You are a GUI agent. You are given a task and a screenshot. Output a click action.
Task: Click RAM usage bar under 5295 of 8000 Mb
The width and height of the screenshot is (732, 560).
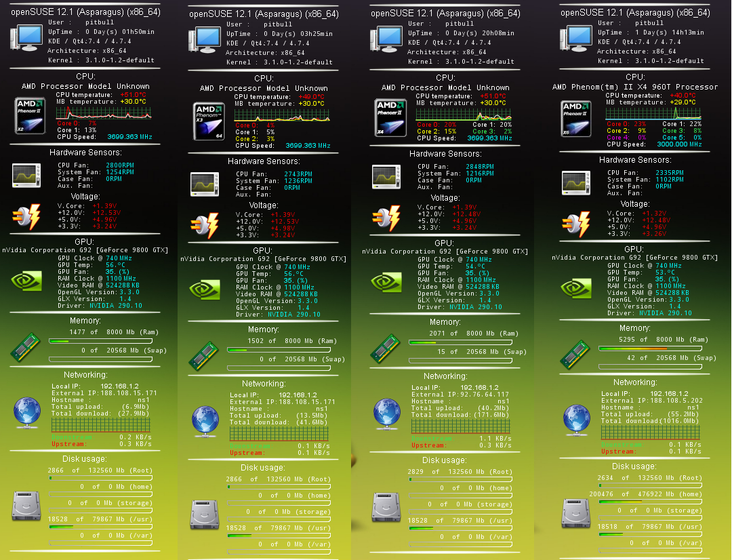click(x=650, y=348)
